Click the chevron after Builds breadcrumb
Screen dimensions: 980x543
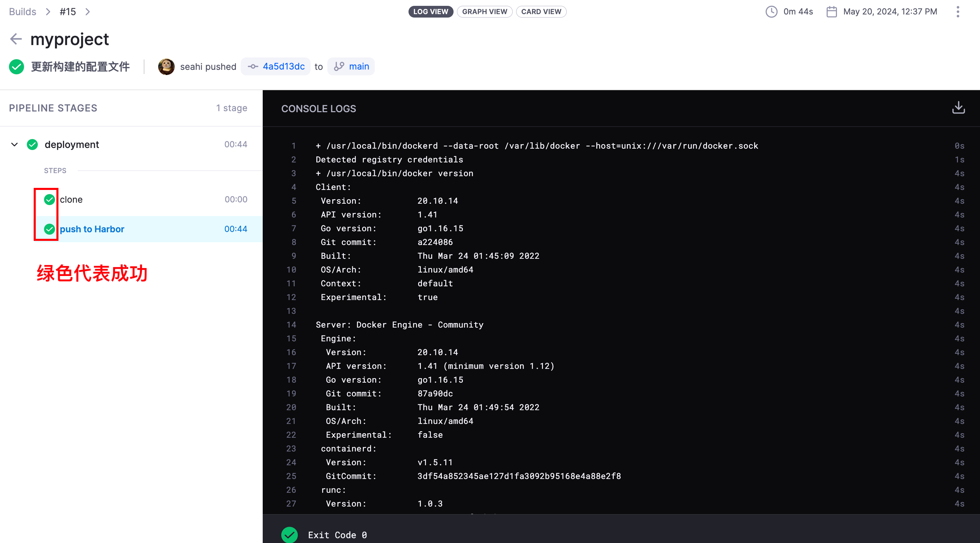tap(48, 12)
